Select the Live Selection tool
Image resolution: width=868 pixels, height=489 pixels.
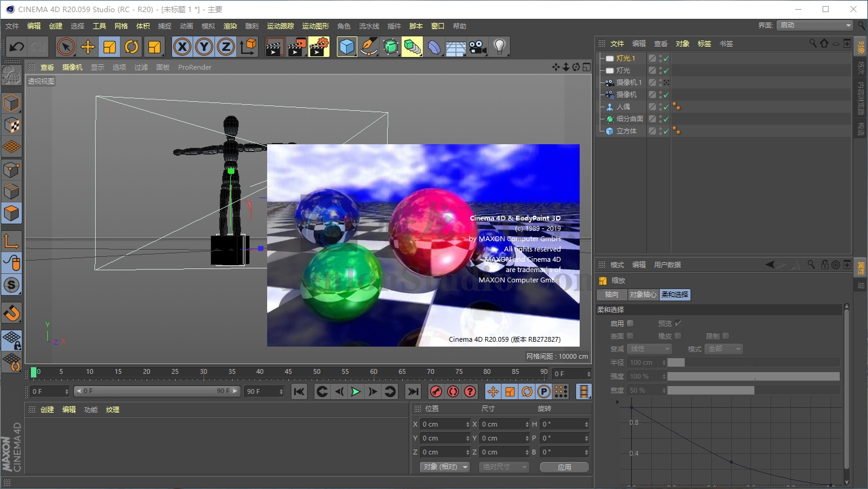click(x=65, y=47)
